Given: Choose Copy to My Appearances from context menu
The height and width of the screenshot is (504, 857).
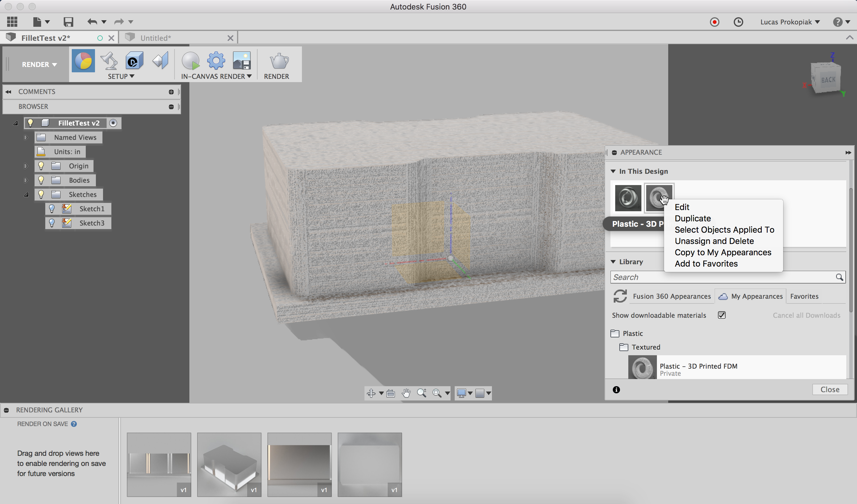Looking at the screenshot, I should [x=723, y=252].
